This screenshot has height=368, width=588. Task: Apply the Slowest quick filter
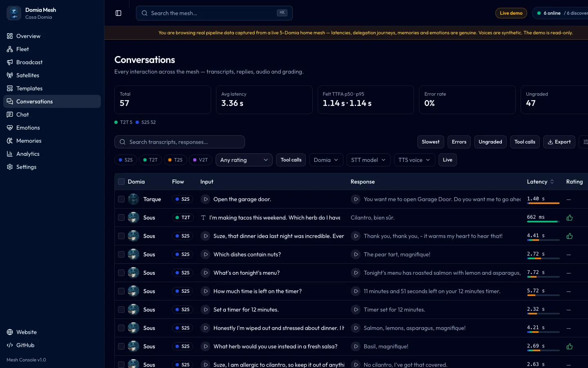click(430, 142)
